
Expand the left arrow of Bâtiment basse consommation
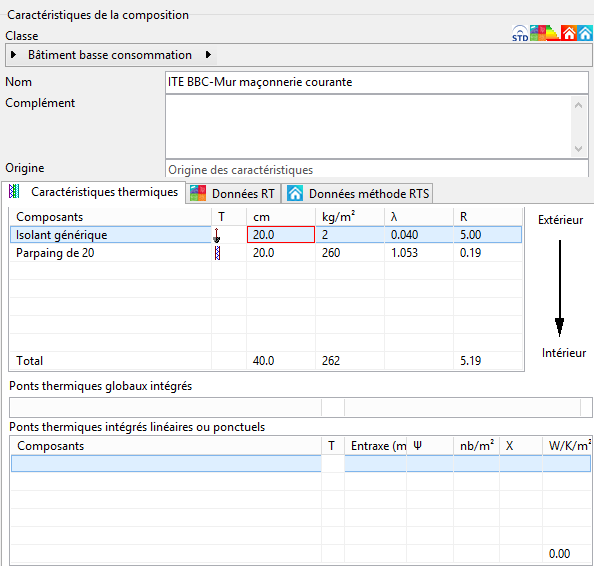pos(14,55)
